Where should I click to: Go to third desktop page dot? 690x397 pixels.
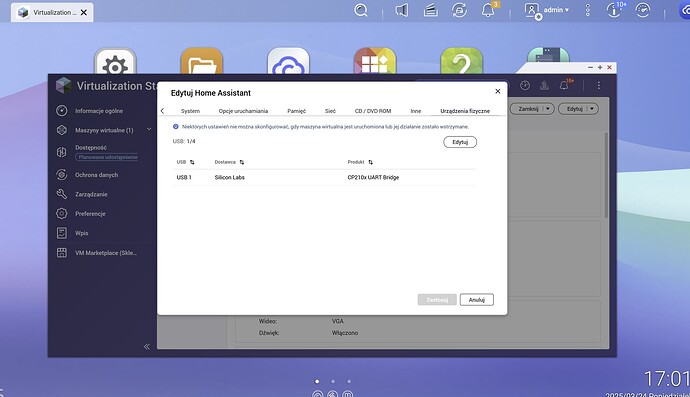pos(349,381)
